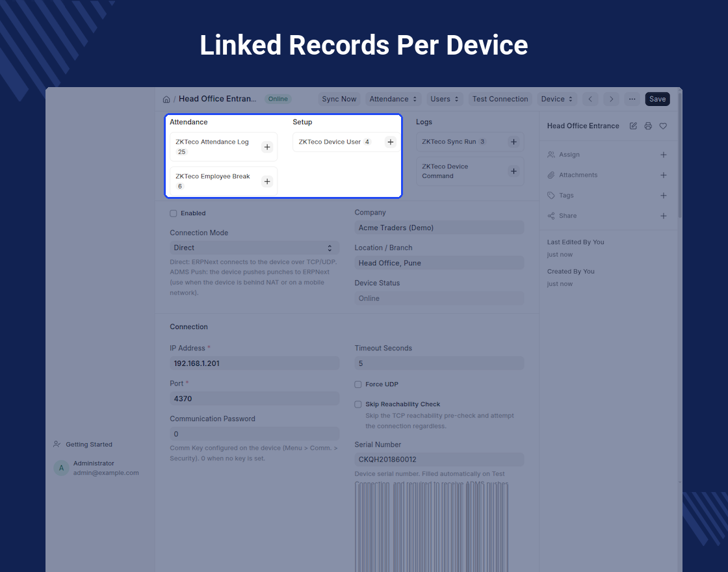Save the device document
This screenshot has width=728, height=572.
657,99
